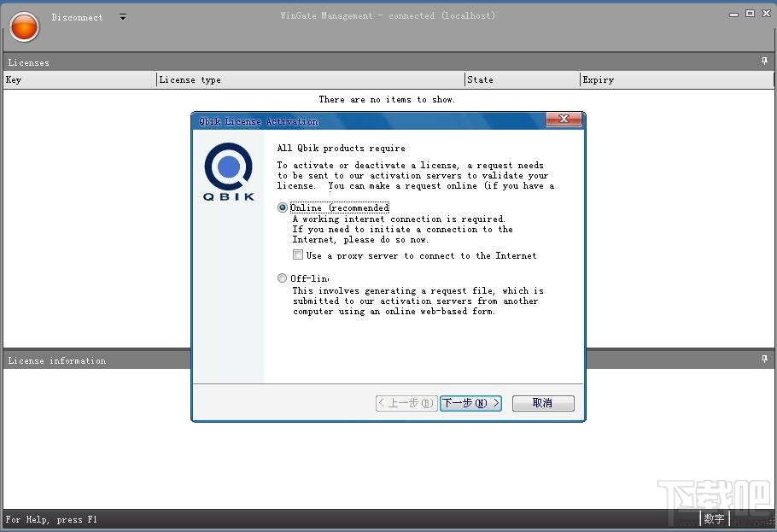Pin the License information panel
The height and width of the screenshot is (532, 777).
[764, 359]
